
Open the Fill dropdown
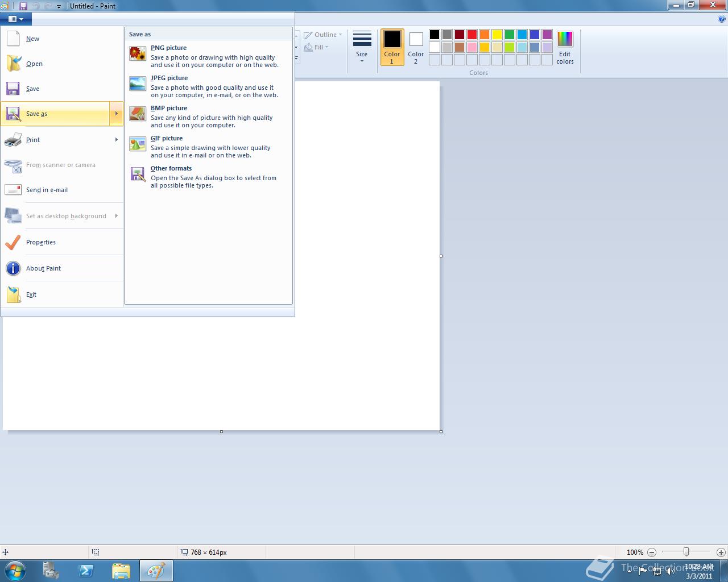317,47
